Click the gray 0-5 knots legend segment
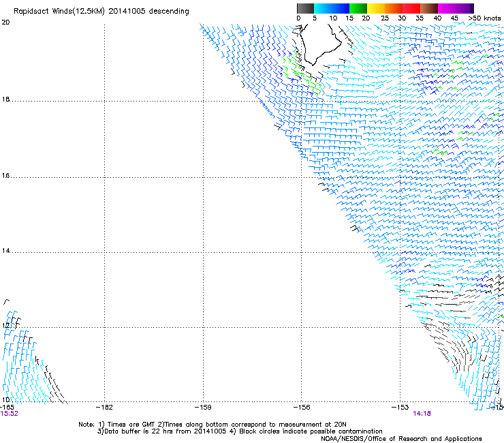This screenshot has width=504, height=443. (305, 8)
